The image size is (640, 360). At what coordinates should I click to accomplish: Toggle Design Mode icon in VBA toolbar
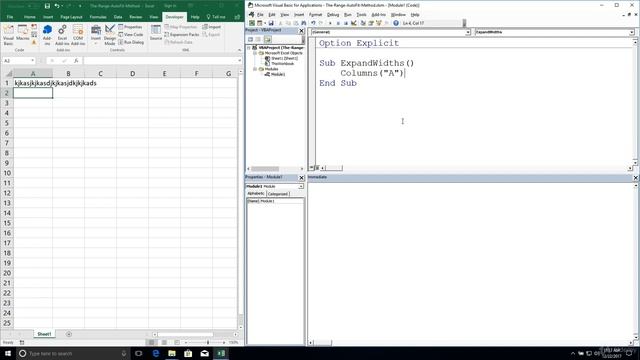point(353,23)
